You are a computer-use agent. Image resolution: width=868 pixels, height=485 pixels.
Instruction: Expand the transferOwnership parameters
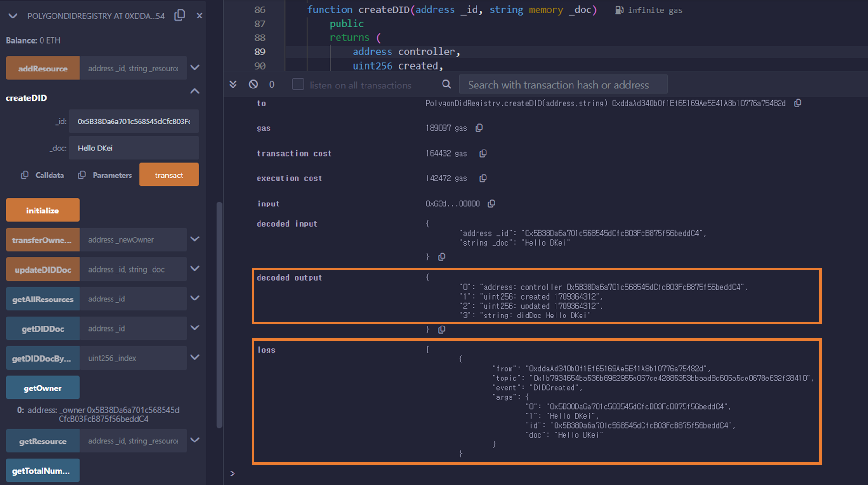coord(194,239)
